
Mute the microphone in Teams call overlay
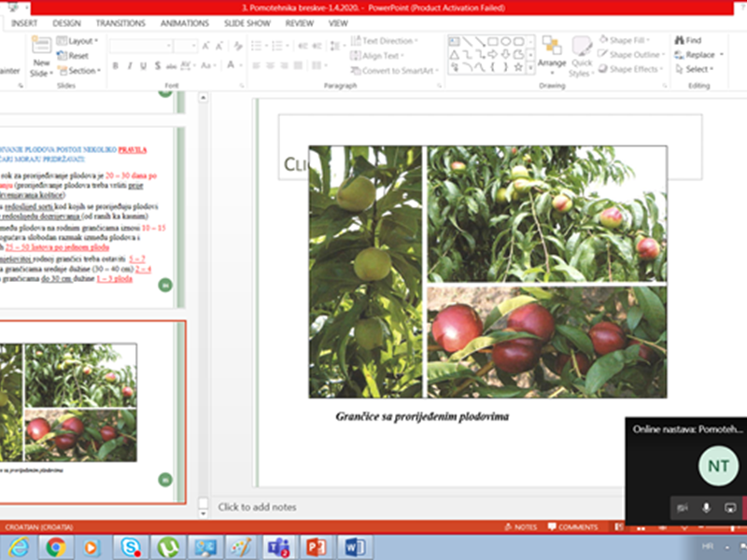706,508
